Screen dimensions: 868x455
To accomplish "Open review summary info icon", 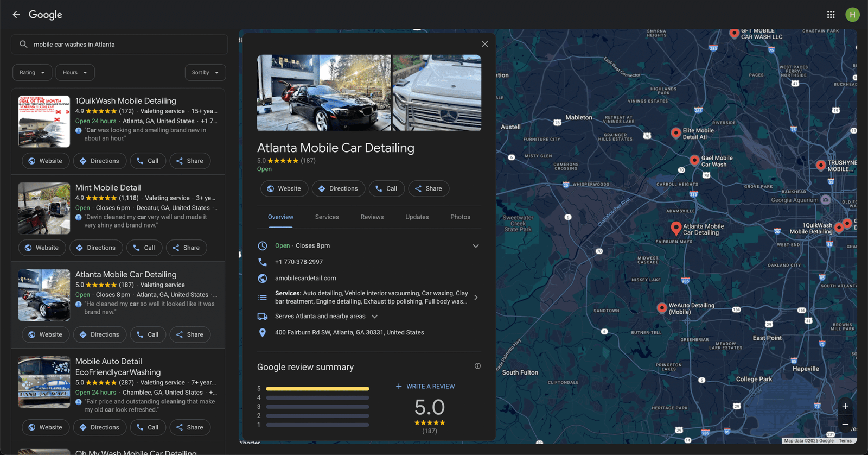I will pyautogui.click(x=477, y=366).
